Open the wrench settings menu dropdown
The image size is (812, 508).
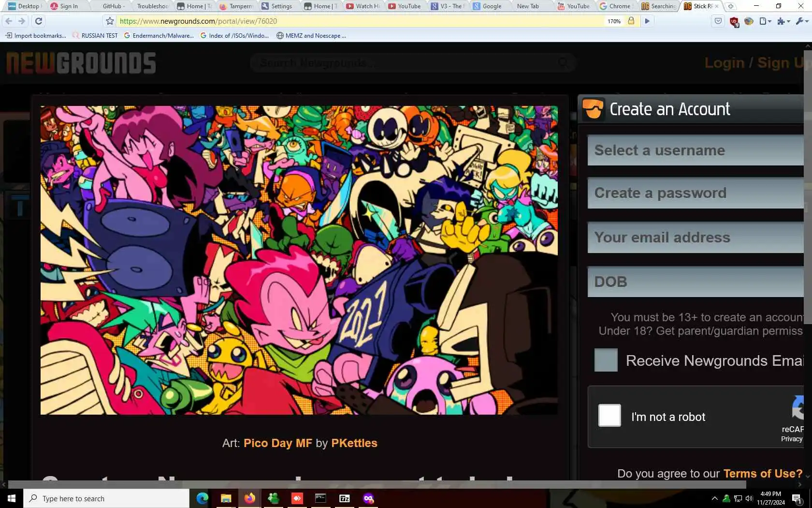pos(801,21)
